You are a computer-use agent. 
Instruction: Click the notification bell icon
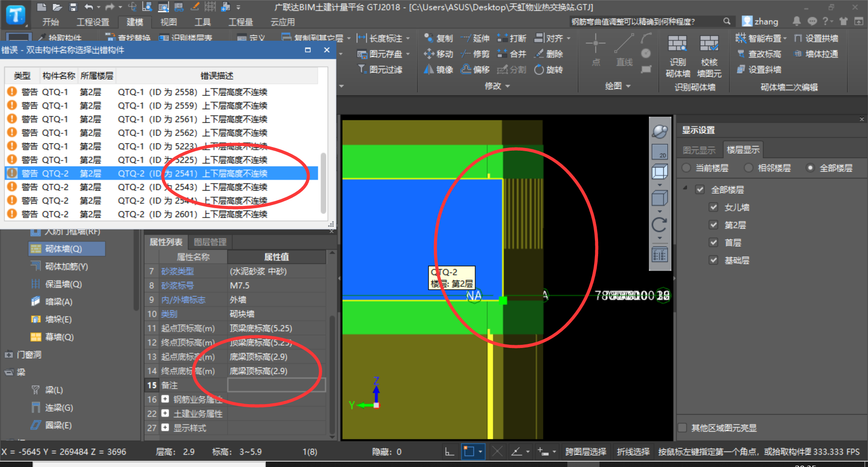click(x=797, y=21)
